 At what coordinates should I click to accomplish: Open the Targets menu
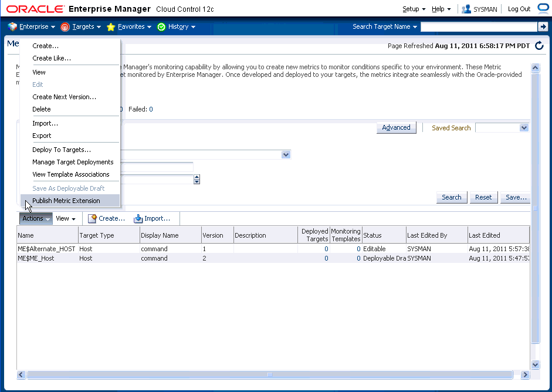[87, 27]
